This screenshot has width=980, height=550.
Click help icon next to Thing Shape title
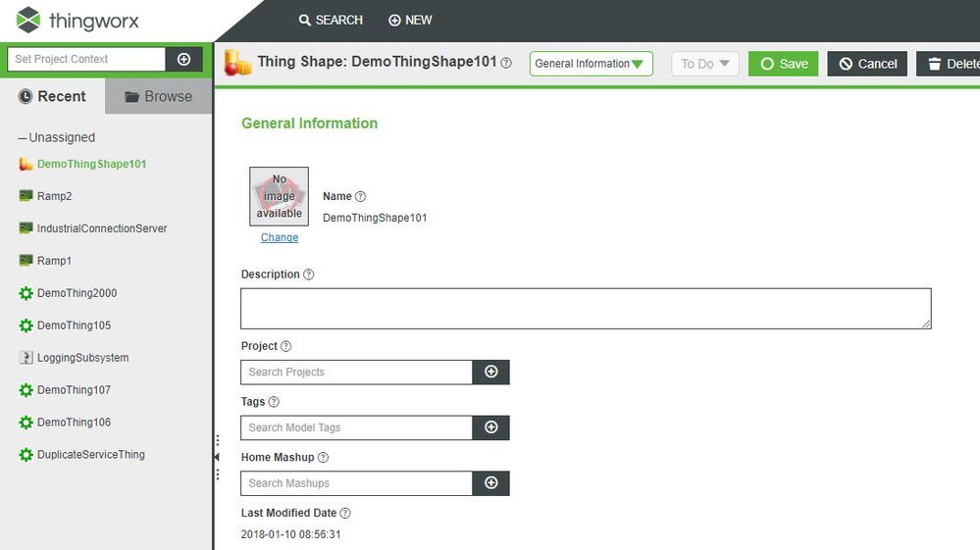click(x=506, y=63)
